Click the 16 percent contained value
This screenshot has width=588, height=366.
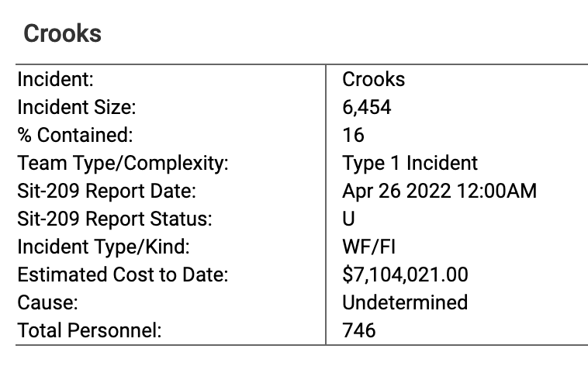pos(353,135)
